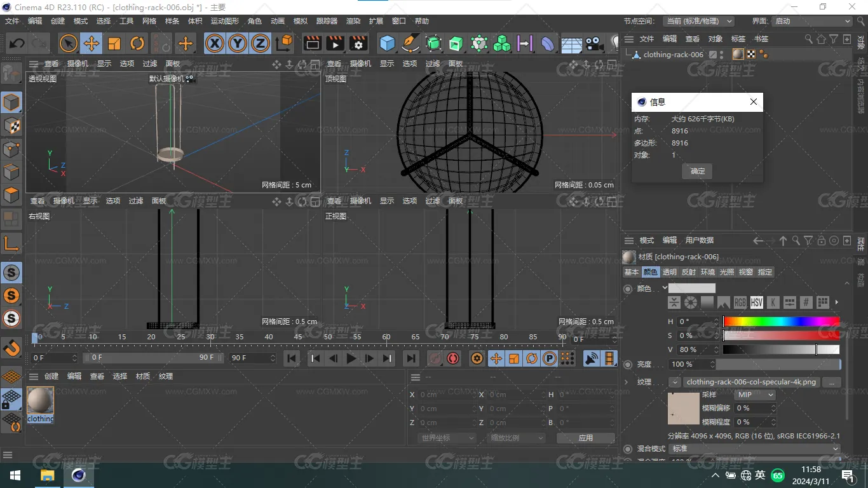Open the 混合模式 标准 dropdown
This screenshot has height=488, width=868.
click(755, 449)
